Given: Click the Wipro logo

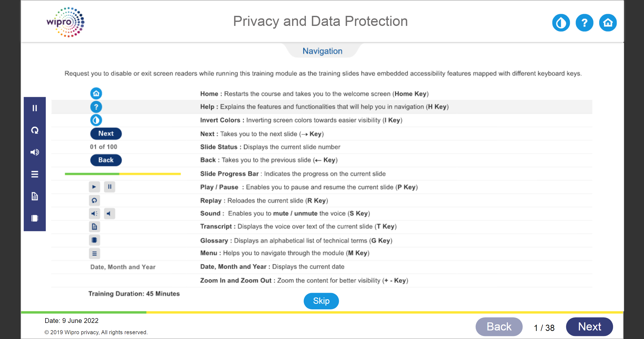Looking at the screenshot, I should [66, 22].
